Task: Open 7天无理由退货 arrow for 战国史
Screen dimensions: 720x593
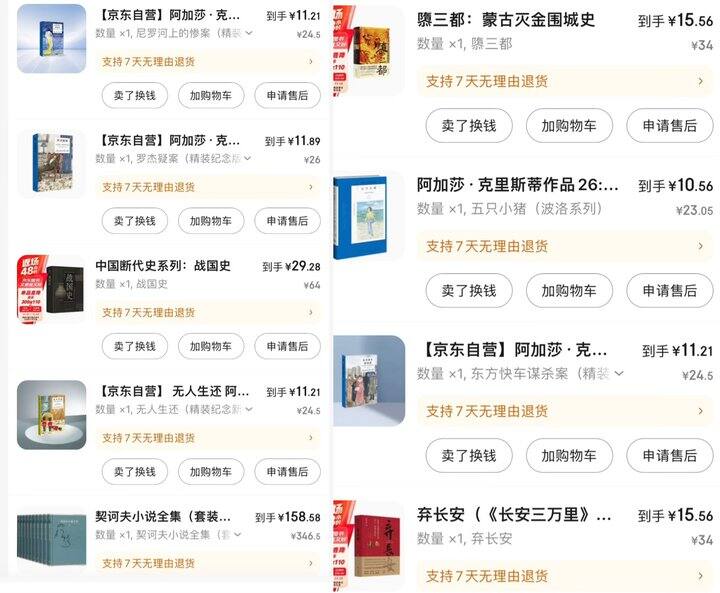Action: [311, 312]
